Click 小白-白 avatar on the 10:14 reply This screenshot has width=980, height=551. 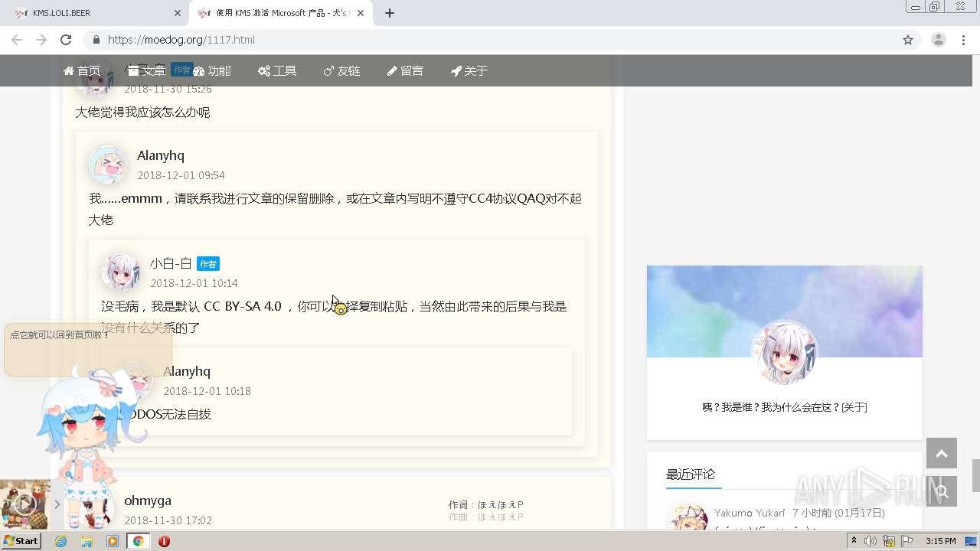tap(121, 273)
